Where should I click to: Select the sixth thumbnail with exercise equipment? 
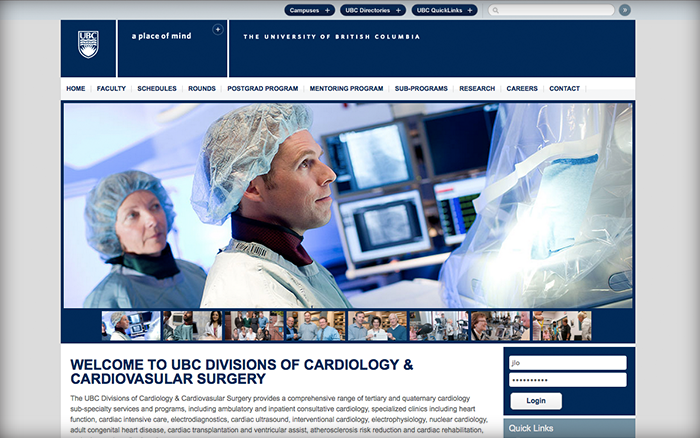(x=439, y=326)
